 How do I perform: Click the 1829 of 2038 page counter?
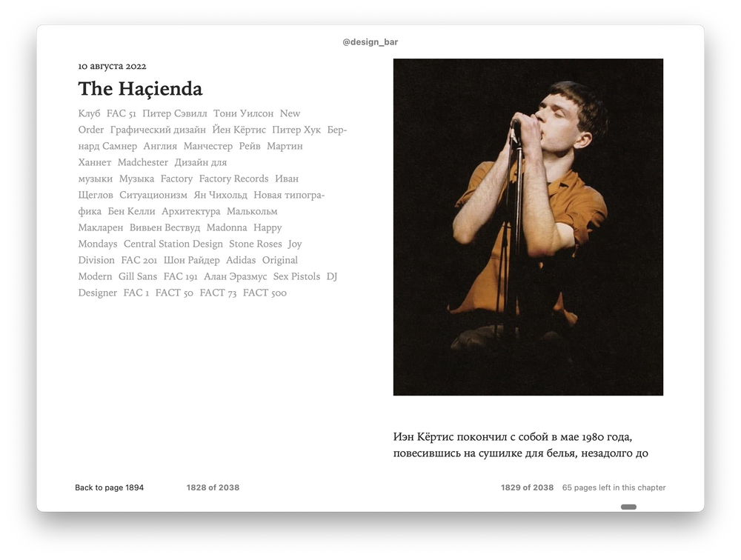(527, 487)
